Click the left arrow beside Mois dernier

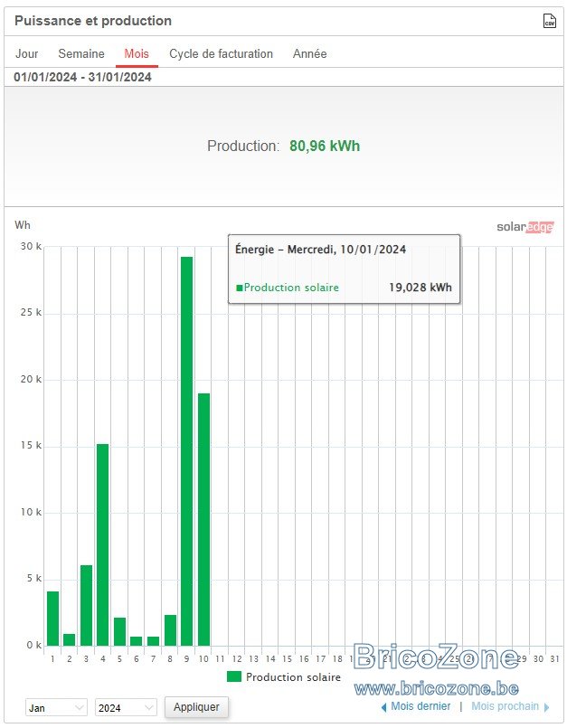click(383, 707)
